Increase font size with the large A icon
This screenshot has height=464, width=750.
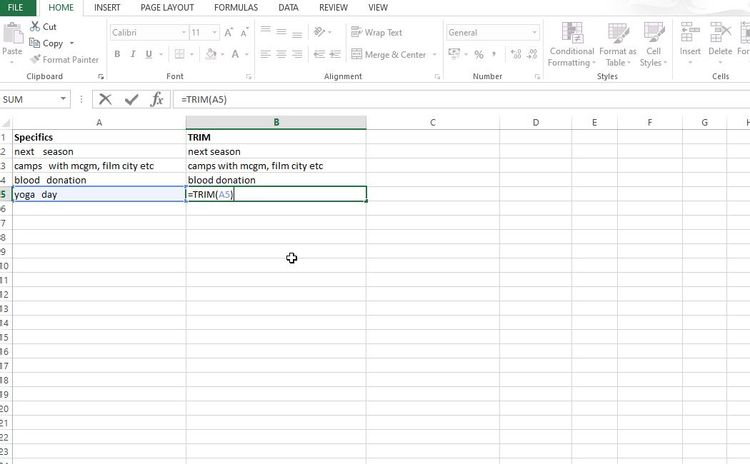pyautogui.click(x=229, y=33)
